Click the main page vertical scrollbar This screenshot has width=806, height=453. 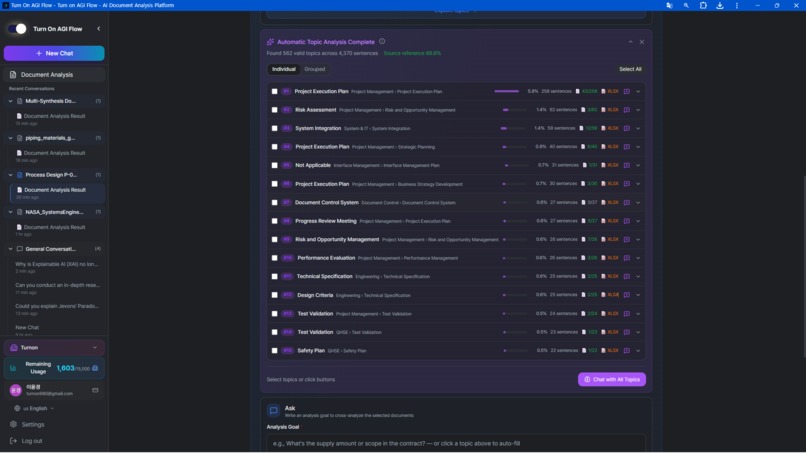pyautogui.click(x=803, y=267)
